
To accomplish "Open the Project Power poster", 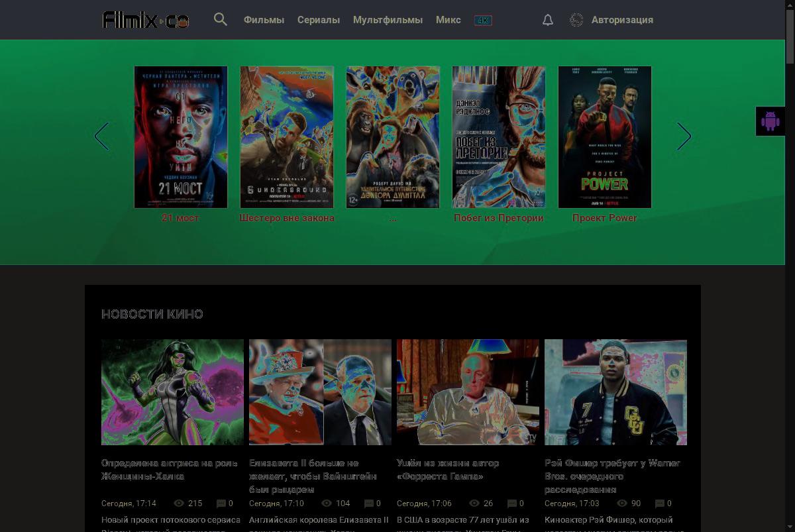I will tap(605, 137).
